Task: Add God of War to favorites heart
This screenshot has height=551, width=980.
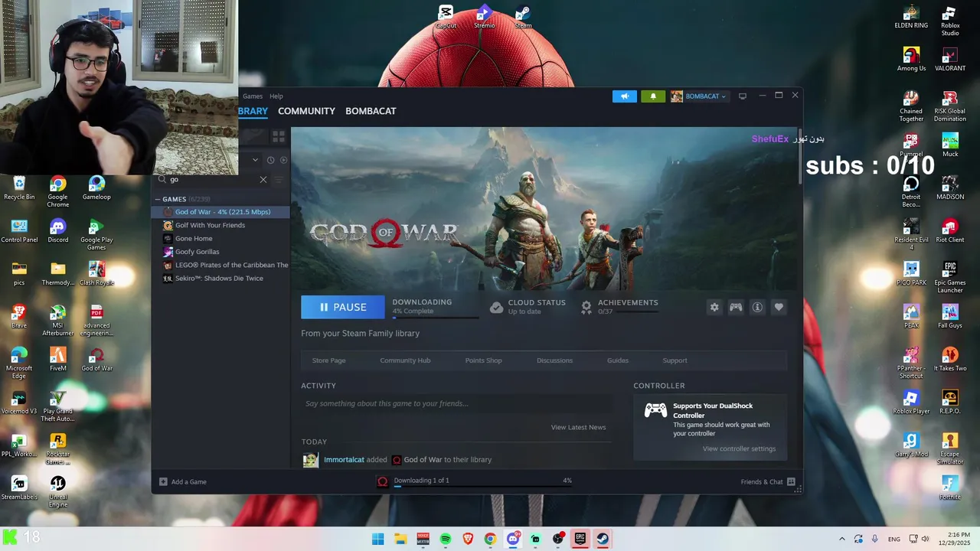Action: pyautogui.click(x=779, y=307)
